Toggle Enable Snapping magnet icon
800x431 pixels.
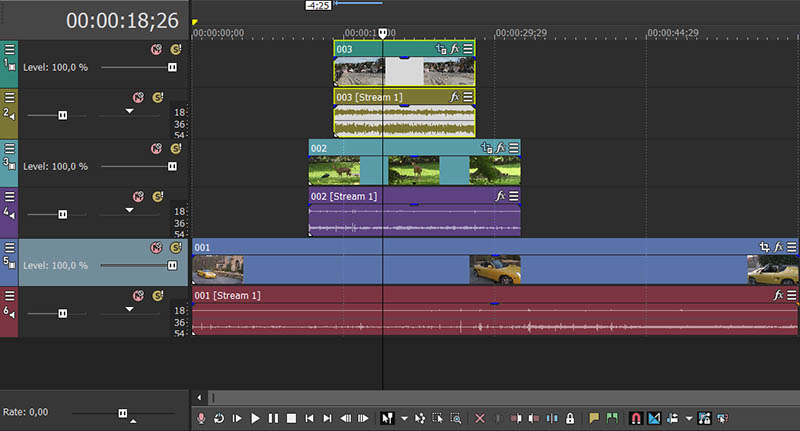(636, 418)
